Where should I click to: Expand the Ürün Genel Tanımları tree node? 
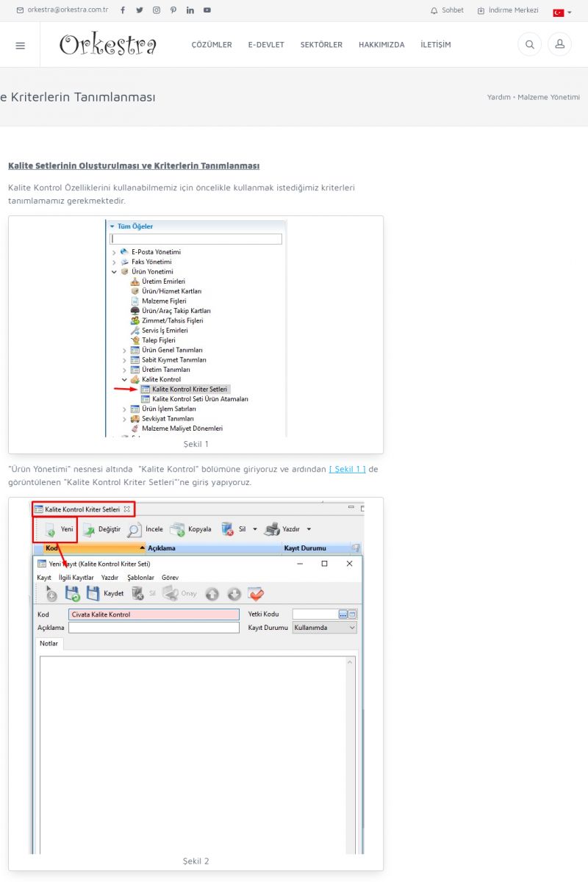(x=124, y=350)
